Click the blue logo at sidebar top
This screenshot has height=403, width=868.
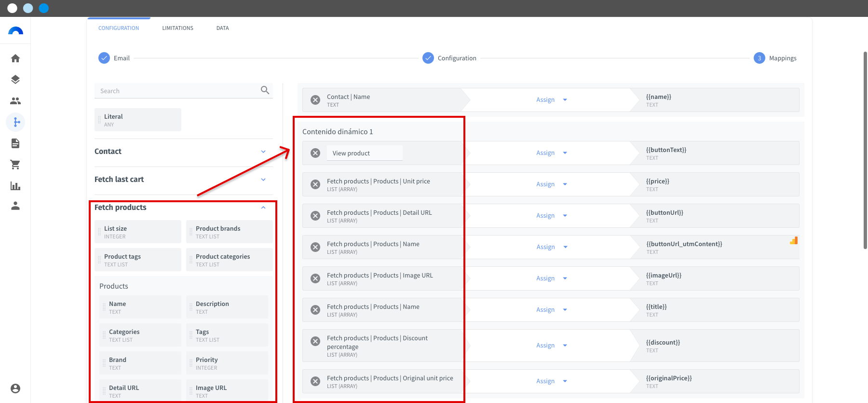coord(15,31)
